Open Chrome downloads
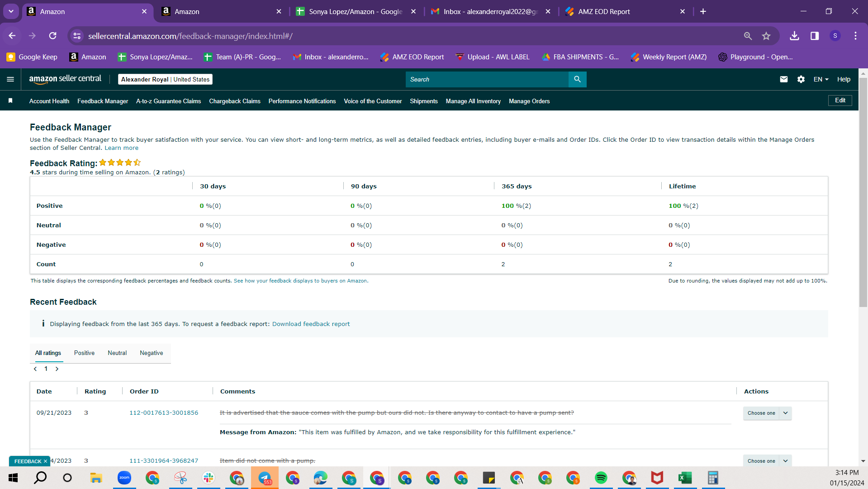The width and height of the screenshot is (868, 489). pyautogui.click(x=794, y=36)
